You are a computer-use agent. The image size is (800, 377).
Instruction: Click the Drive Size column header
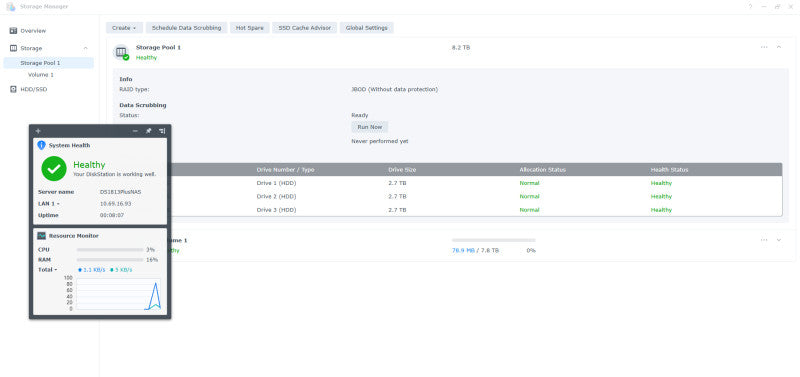(402, 169)
